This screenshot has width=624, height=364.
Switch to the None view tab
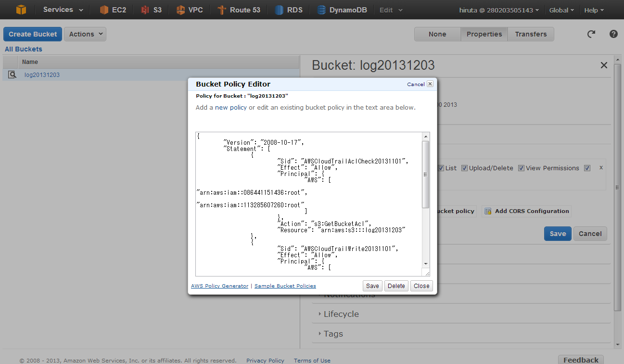click(x=437, y=34)
